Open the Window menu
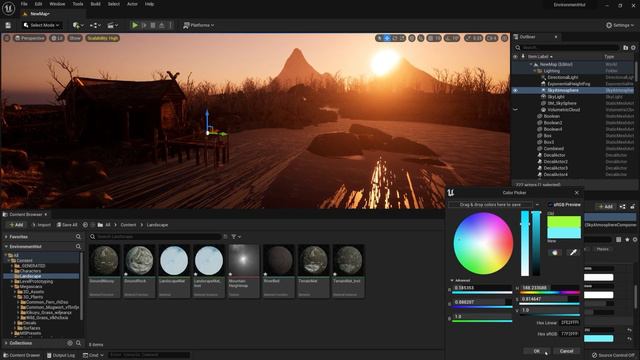This screenshot has width=640, height=360. point(57,4)
